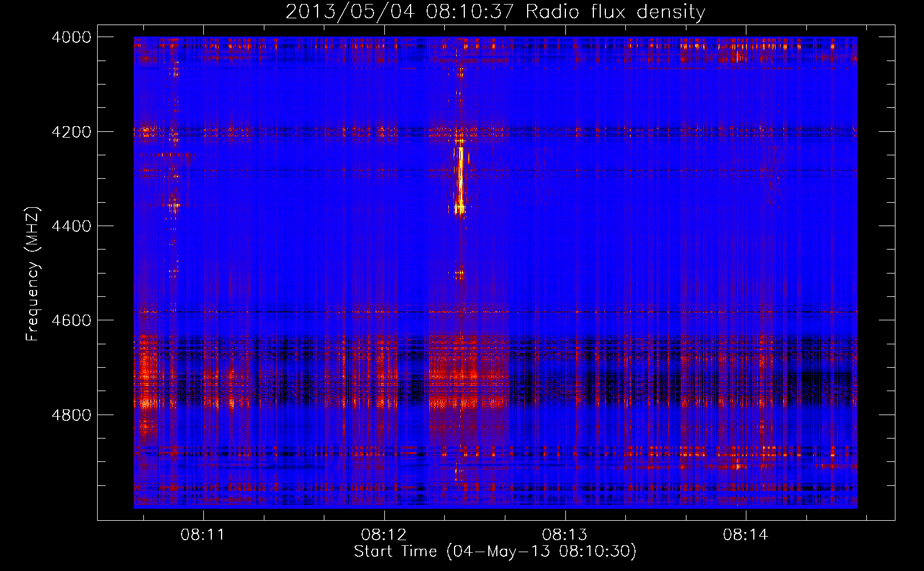This screenshot has width=924, height=571.
Task: Click the 08:14 time axis label
Action: [x=746, y=535]
